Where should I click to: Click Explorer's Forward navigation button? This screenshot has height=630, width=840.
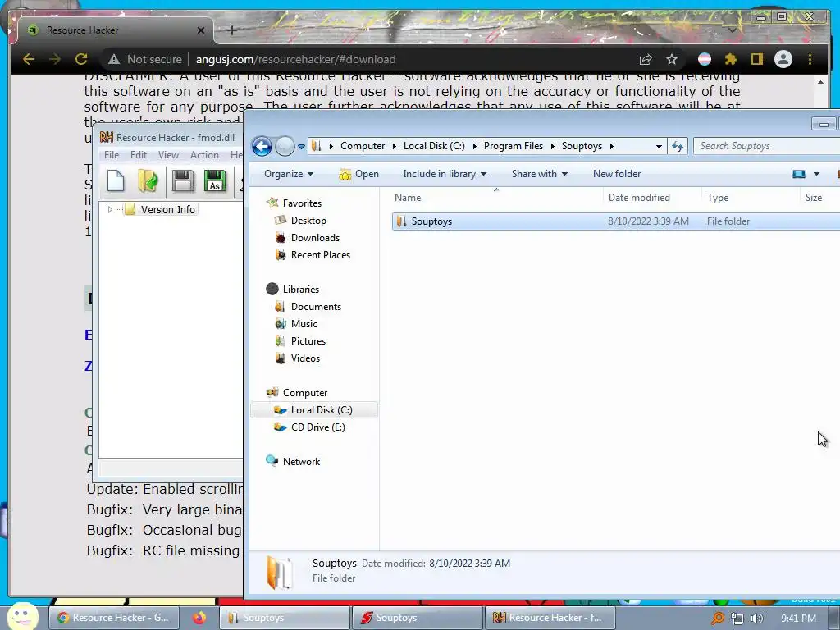(285, 146)
